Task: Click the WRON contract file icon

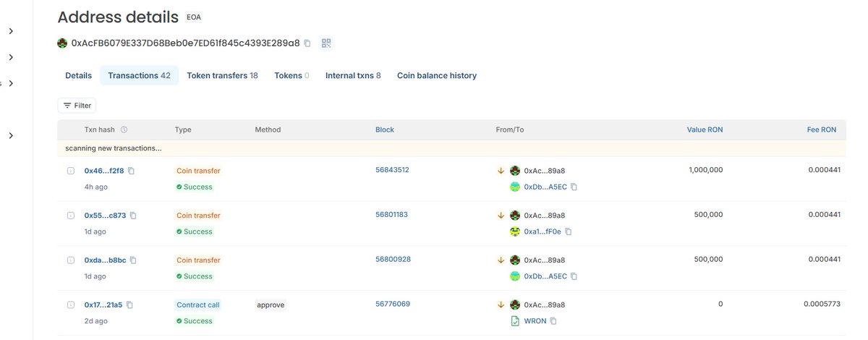Action: 515,321
